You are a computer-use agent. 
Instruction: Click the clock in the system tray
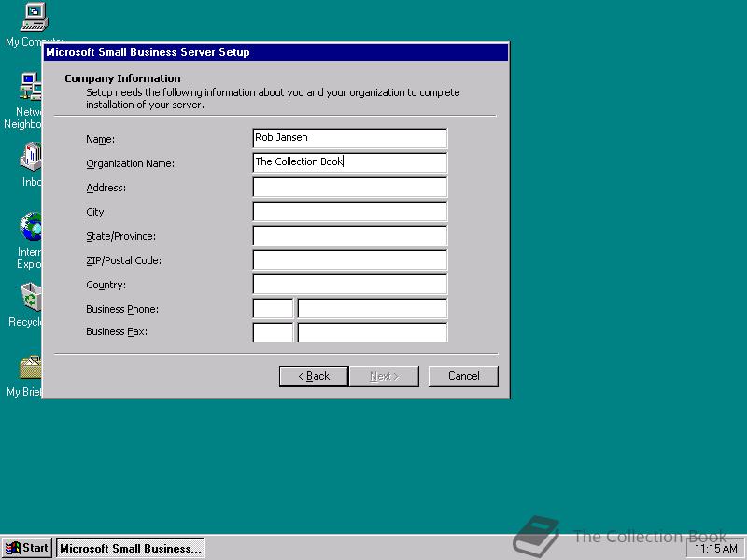717,548
